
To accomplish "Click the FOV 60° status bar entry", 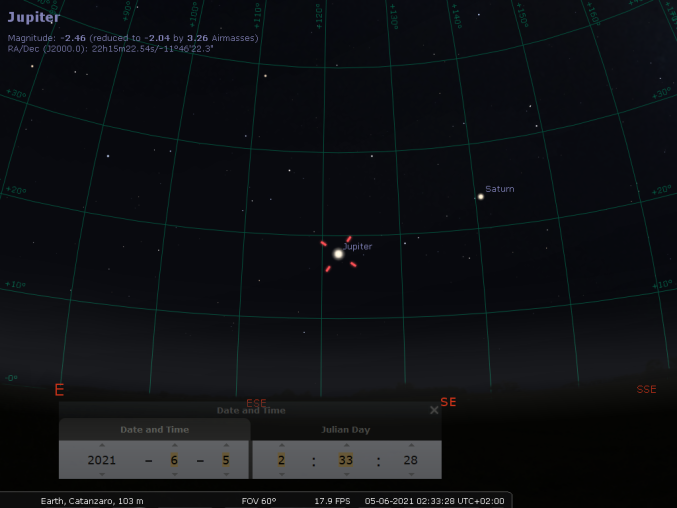I will (259, 501).
